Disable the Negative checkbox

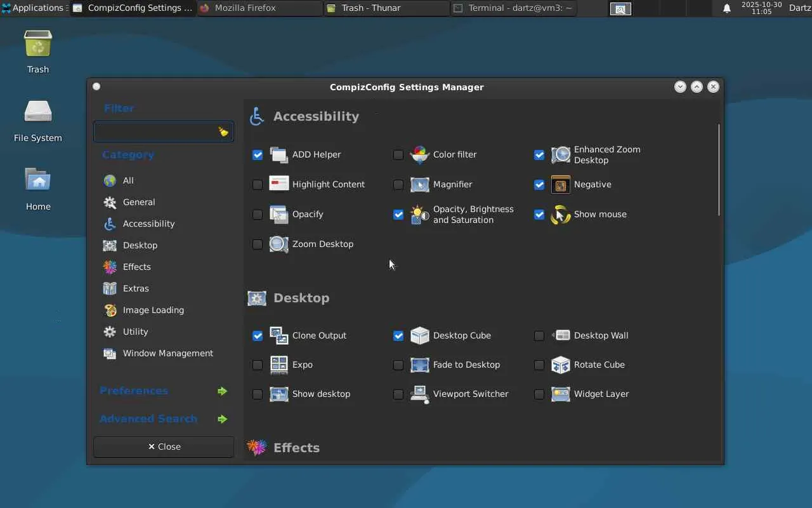539,184
